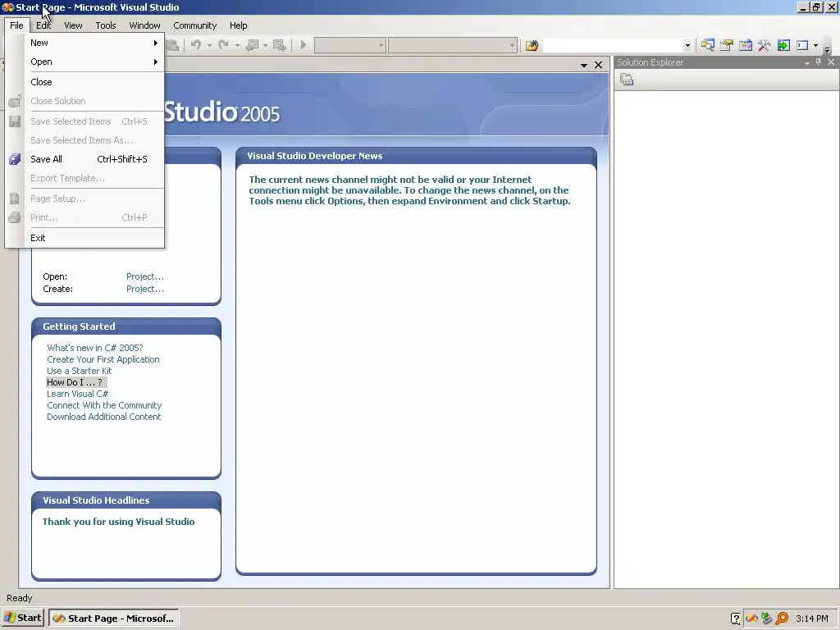Image resolution: width=840 pixels, height=630 pixels.
Task: Open the active files dropdown on Start Page
Action: tap(584, 66)
